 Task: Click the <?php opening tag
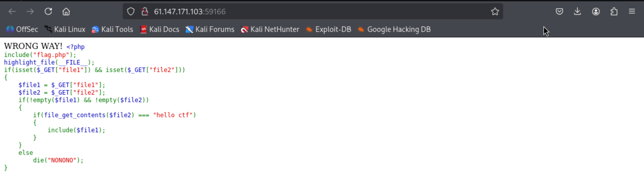76,47
